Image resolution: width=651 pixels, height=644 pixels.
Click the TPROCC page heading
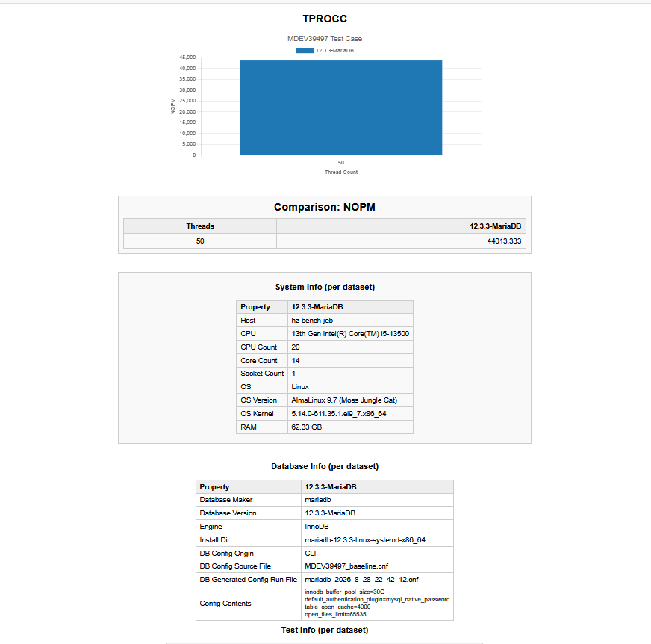325,19
